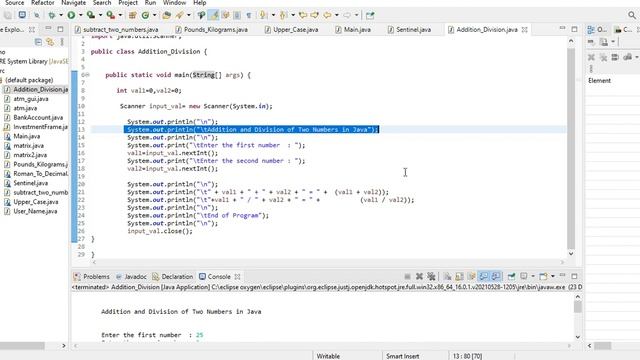The height and width of the screenshot is (360, 640).
Task: Toggle Link with Editor in Package Explorer
Action: [50, 42]
